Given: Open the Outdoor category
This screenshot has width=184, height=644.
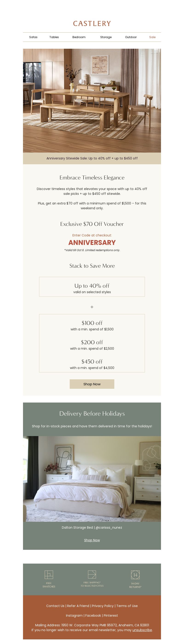Looking at the screenshot, I should (131, 37).
